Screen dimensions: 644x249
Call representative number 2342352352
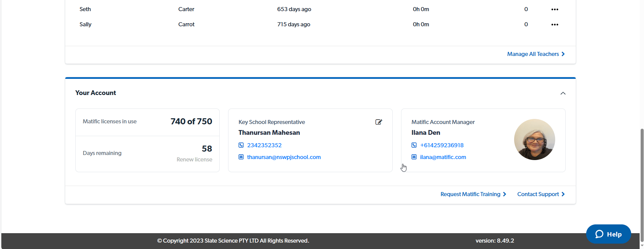click(264, 145)
